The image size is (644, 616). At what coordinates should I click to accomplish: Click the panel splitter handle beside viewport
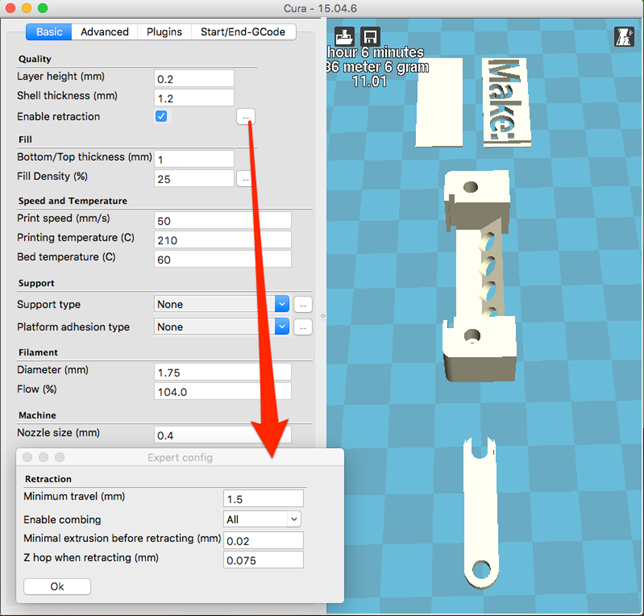pyautogui.click(x=323, y=316)
